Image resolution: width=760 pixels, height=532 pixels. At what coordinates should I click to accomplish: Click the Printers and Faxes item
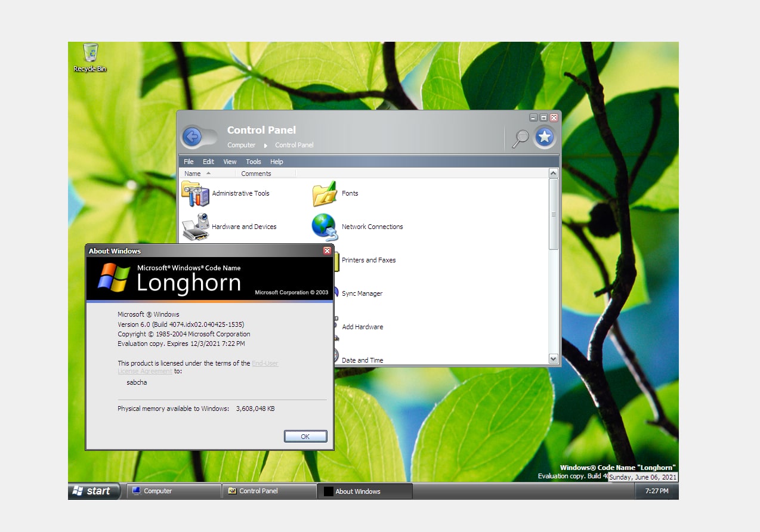368,260
